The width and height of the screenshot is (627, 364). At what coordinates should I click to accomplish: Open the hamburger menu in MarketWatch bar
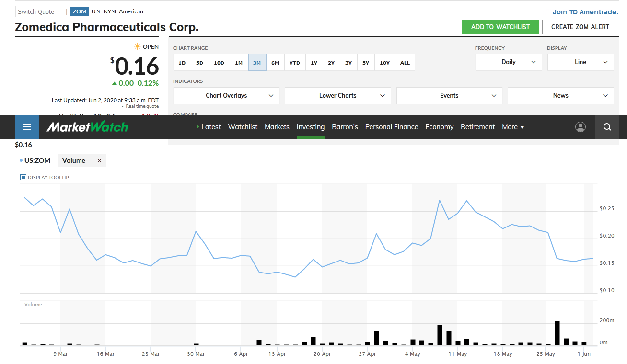point(27,127)
